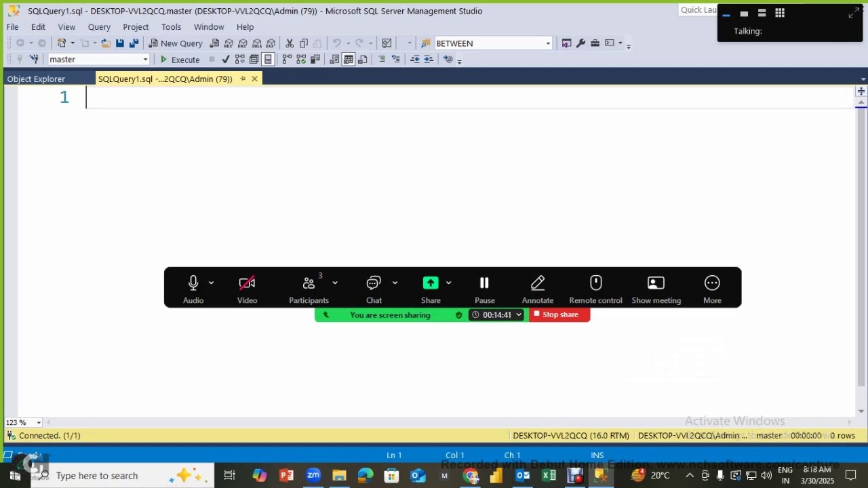Switch to the Object Explorer tab
Screen dimensions: 868x488
36,79
